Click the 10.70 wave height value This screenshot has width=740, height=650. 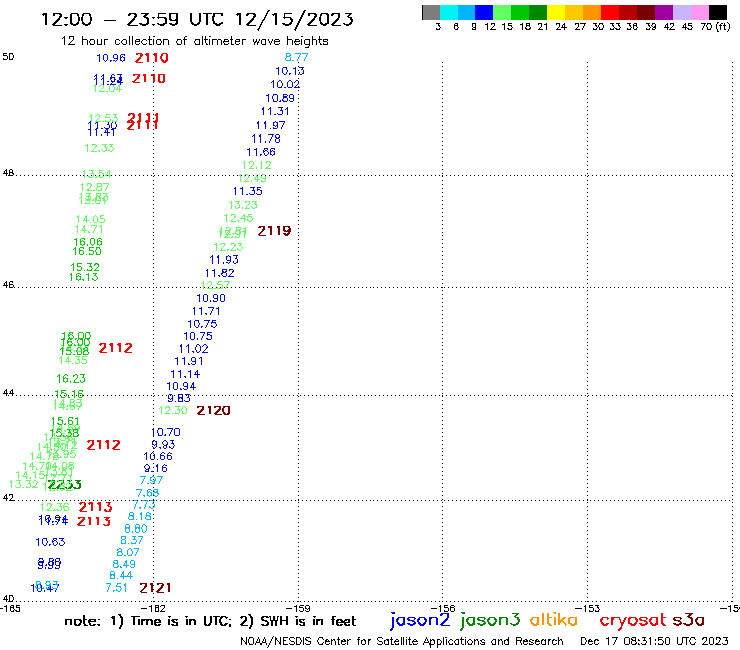pos(166,432)
